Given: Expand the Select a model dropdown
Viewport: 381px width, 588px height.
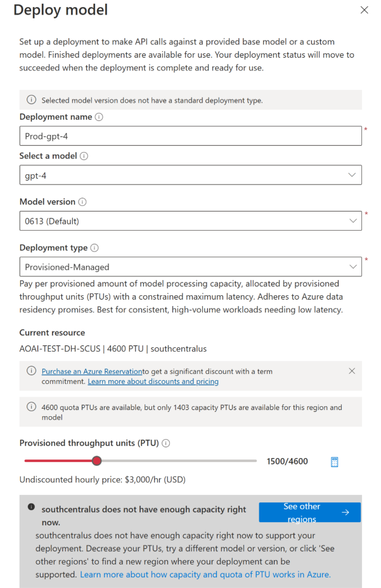Looking at the screenshot, I should pyautogui.click(x=190, y=175).
